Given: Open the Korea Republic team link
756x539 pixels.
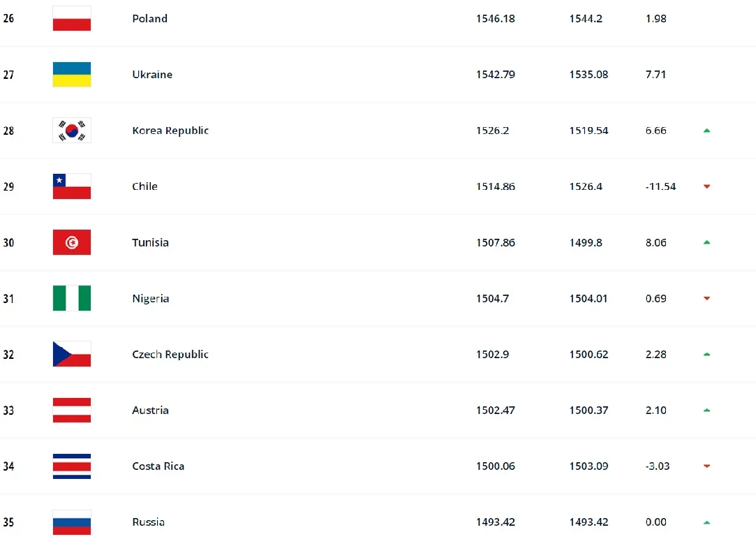Looking at the screenshot, I should [170, 131].
